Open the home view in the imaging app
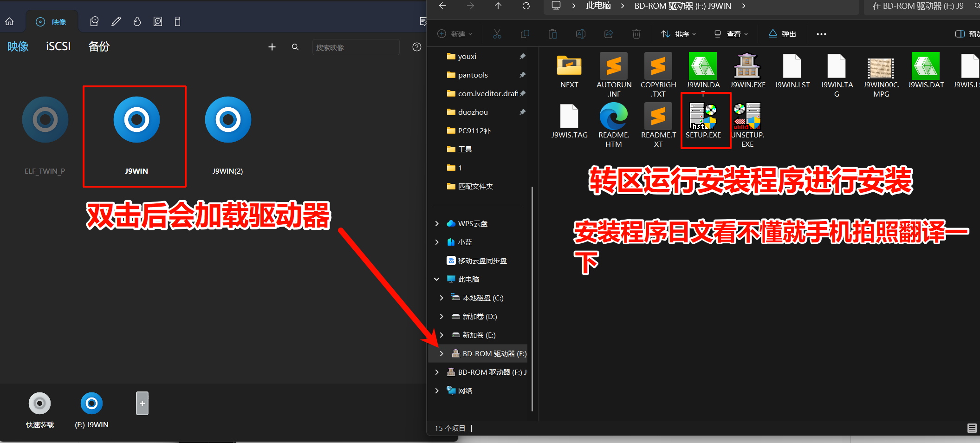Viewport: 980px width, 443px height. (x=9, y=21)
